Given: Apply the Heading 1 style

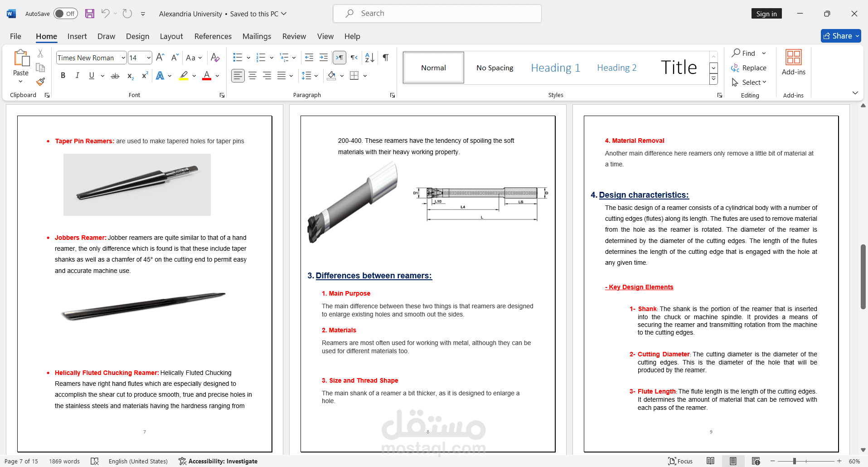Looking at the screenshot, I should (x=556, y=68).
